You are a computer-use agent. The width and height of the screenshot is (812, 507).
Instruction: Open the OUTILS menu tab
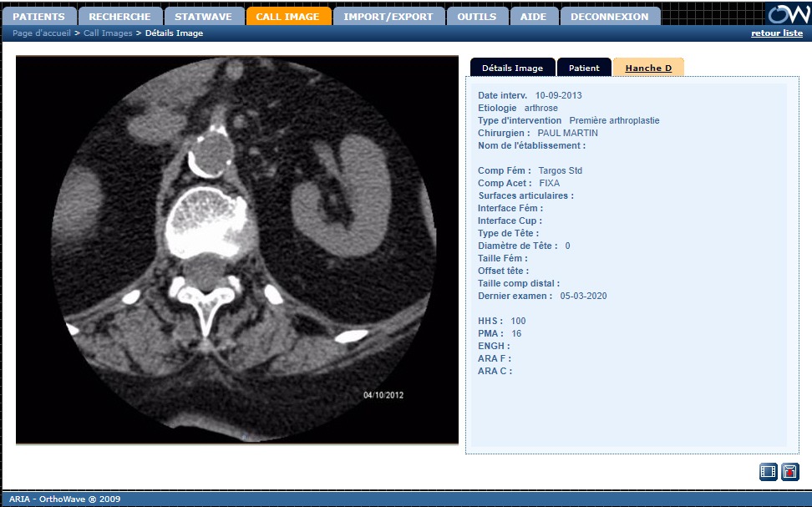tap(477, 17)
